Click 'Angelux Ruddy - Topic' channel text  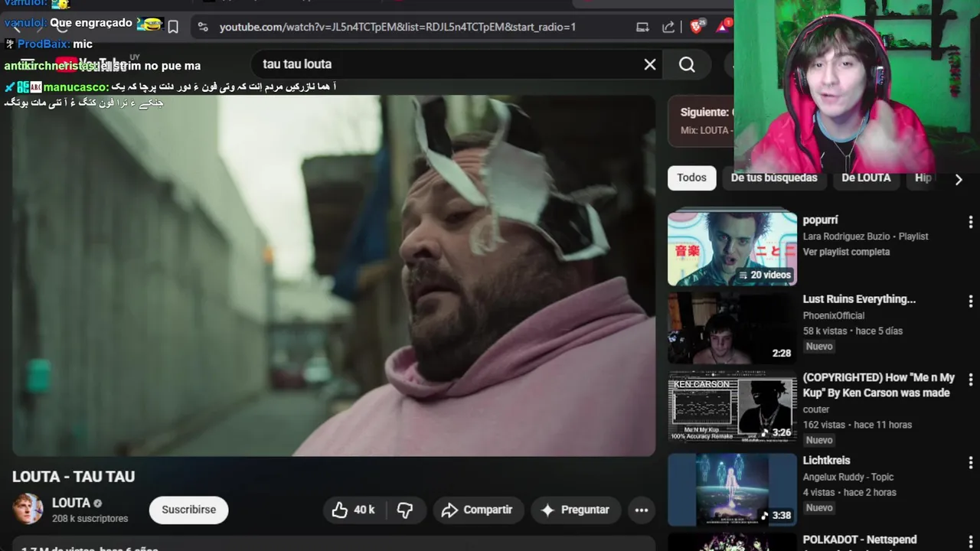[x=848, y=477]
